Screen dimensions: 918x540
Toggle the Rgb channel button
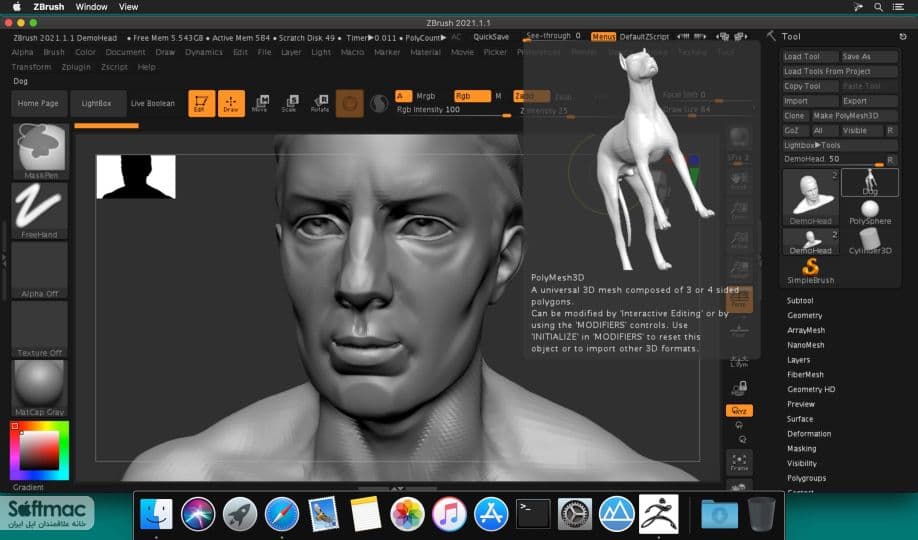click(472, 96)
